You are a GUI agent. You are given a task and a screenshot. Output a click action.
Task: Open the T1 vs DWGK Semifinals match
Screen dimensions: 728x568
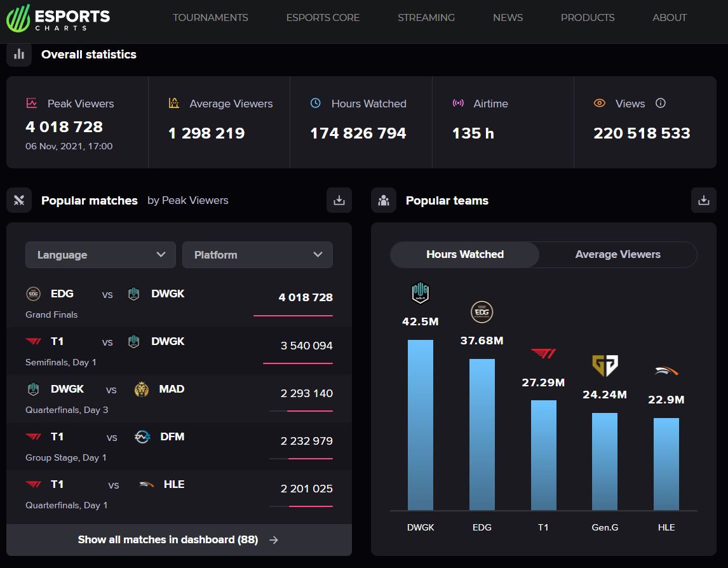[x=179, y=351]
